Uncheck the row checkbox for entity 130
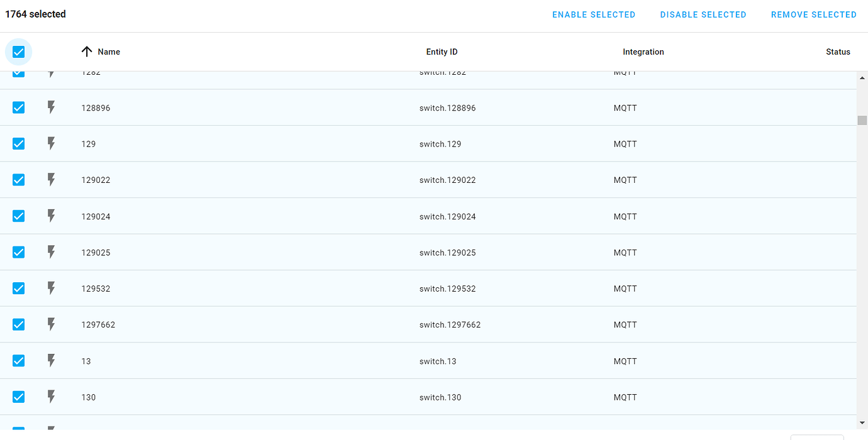Viewport: 868px width, 440px height. coord(18,397)
